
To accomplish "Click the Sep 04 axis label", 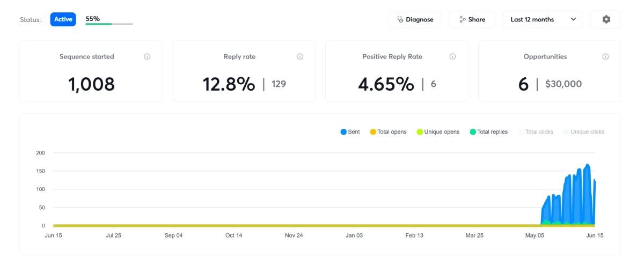I will (174, 235).
